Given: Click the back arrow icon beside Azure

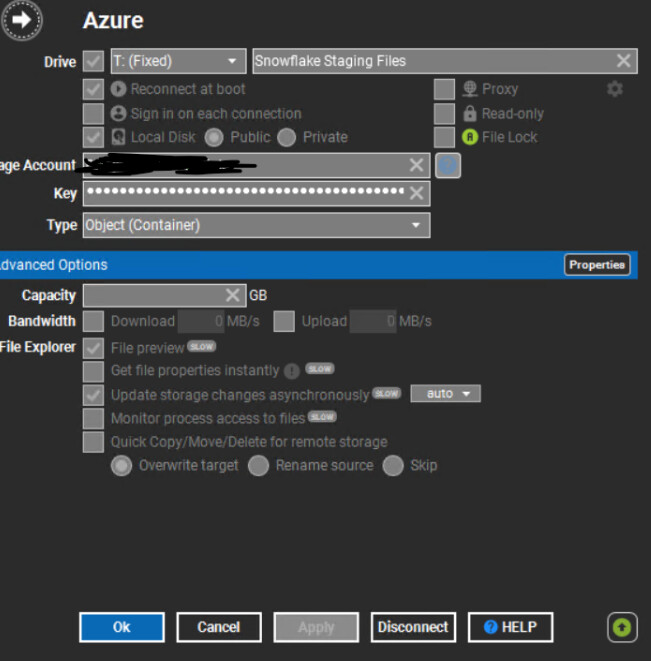Looking at the screenshot, I should coord(22,20).
